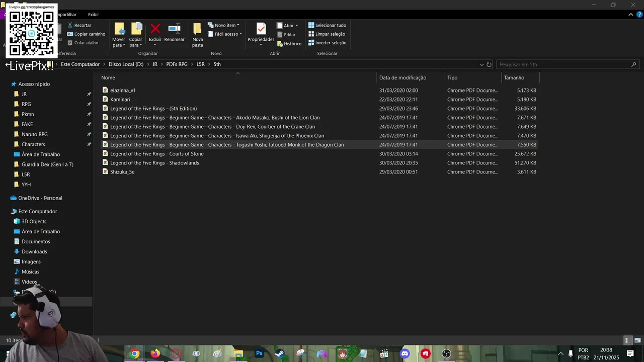Go to JR in the breadcrumb path
Viewport: 644px width, 362px height.
coord(155,64)
